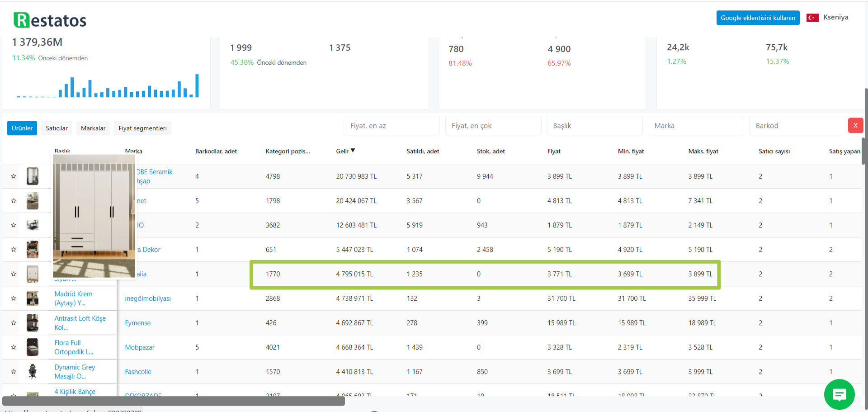This screenshot has width=868, height=412.
Task: Star the row with revenue 5 447 023 TL
Action: coord(14,250)
